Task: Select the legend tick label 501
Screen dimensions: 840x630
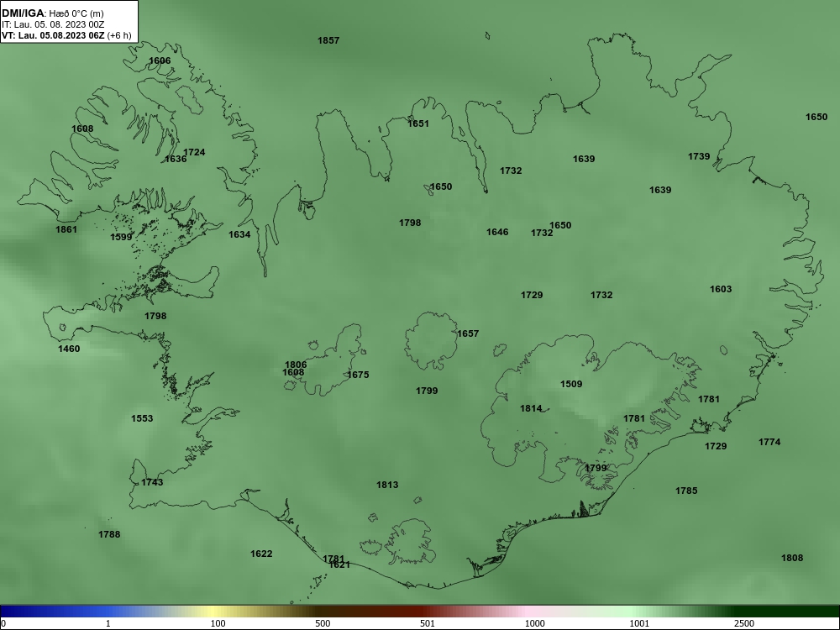Action: 428,623
